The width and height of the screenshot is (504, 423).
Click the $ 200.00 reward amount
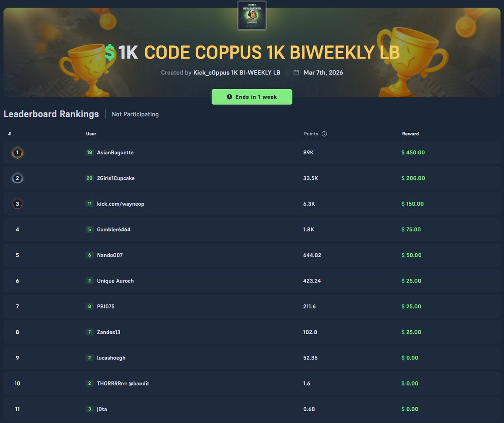[413, 178]
